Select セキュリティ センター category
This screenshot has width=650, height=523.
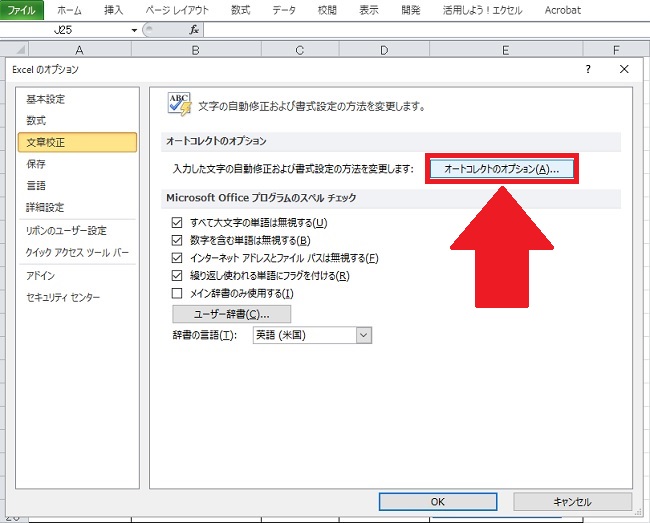tap(64, 297)
